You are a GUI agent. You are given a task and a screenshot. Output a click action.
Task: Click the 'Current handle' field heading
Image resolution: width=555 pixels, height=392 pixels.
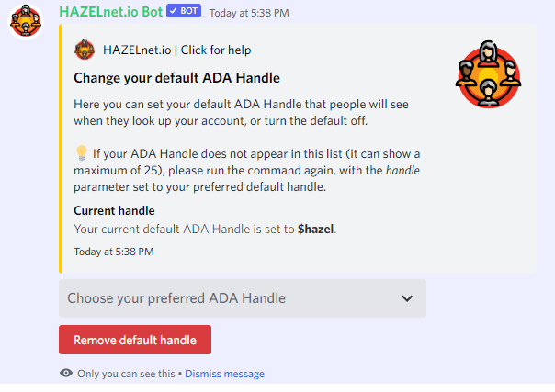114,210
